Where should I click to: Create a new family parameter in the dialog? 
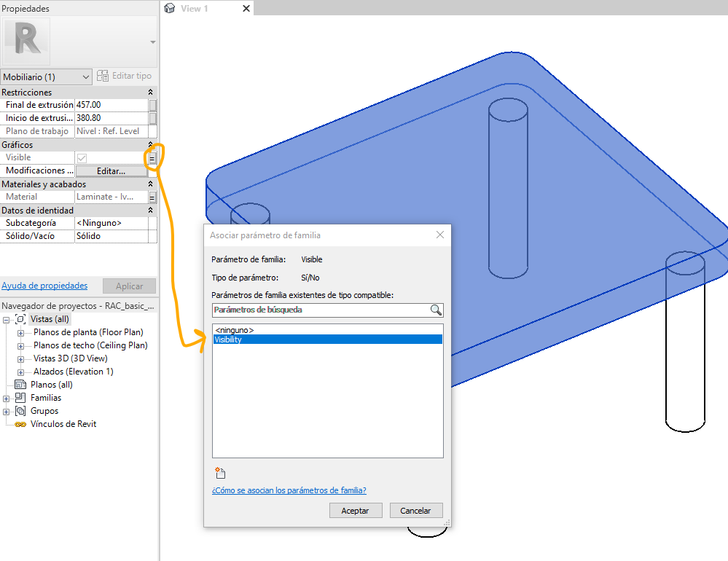[219, 472]
